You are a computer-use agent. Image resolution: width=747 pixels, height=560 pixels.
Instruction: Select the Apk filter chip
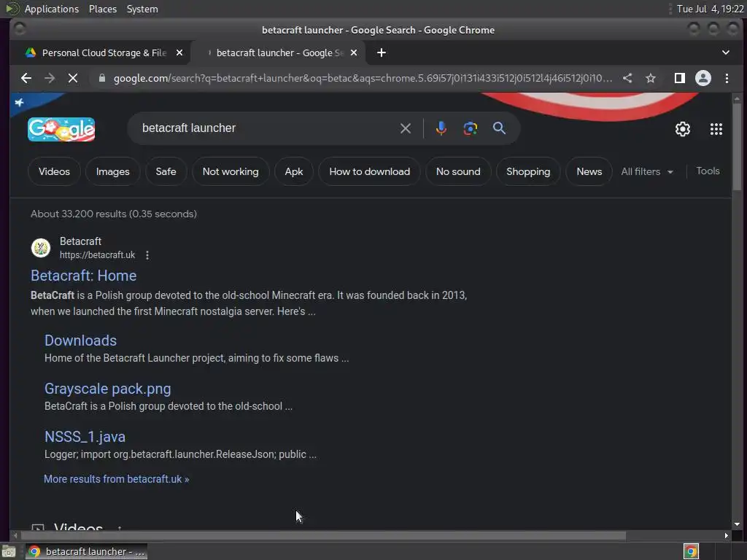pyautogui.click(x=294, y=171)
